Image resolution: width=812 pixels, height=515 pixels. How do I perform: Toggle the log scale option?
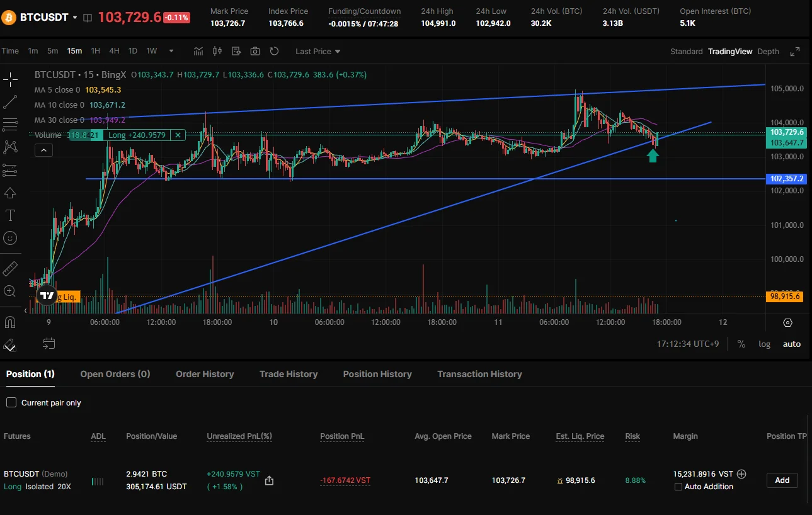764,344
